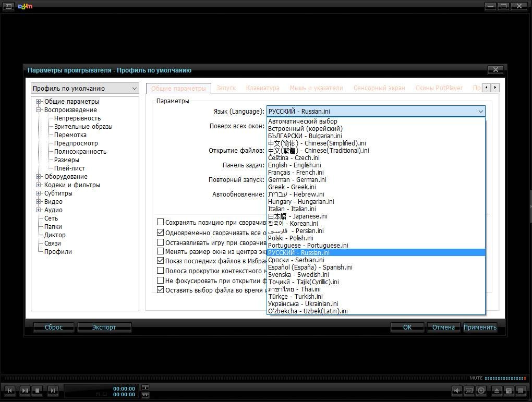Image resolution: width=532 pixels, height=402 pixels.
Task: Open the 'Профиль по умолчанию' profile dropdown
Action: [x=85, y=88]
